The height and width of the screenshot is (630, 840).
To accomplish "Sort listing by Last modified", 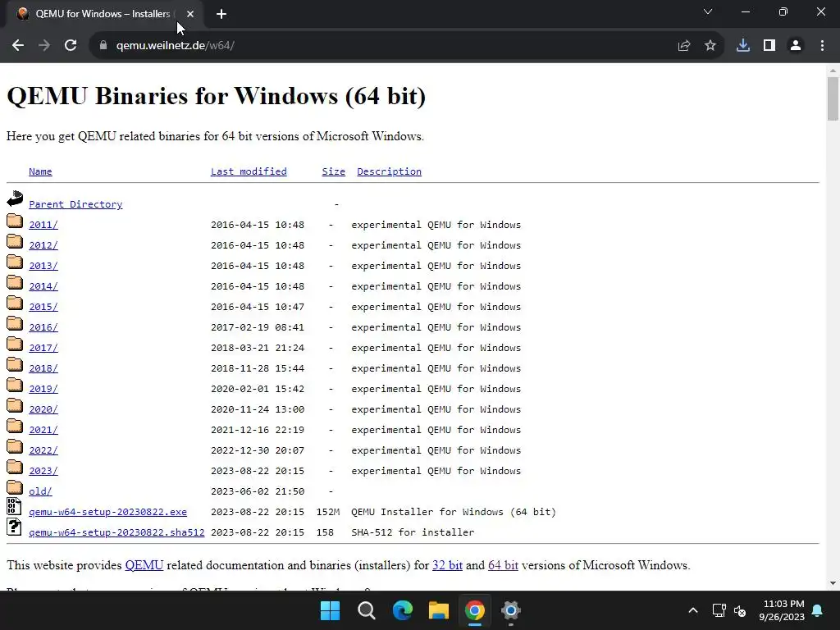I will (249, 171).
